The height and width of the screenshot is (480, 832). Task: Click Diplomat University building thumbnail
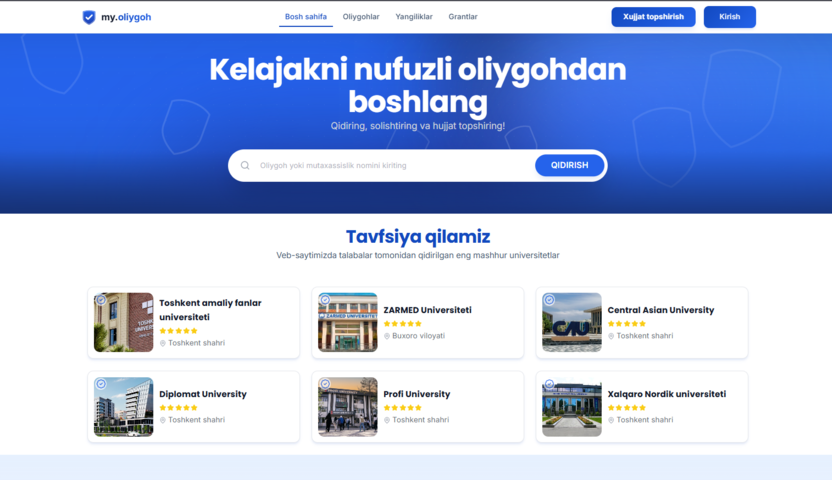124,407
